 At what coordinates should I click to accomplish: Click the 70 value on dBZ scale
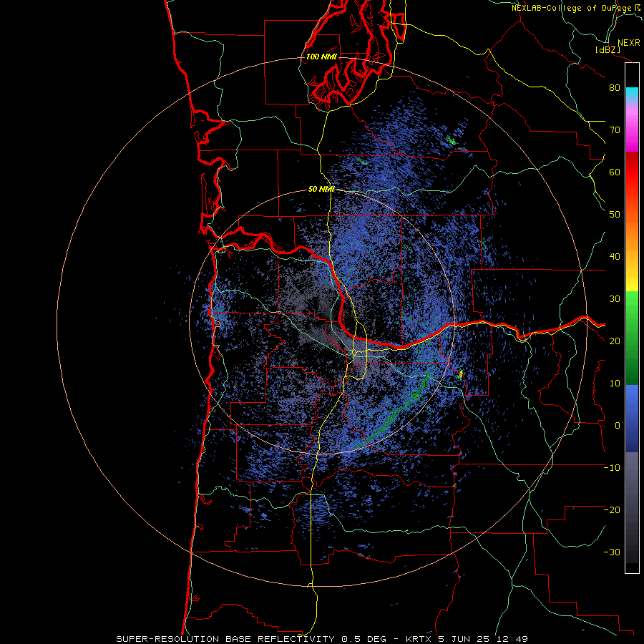[615, 130]
